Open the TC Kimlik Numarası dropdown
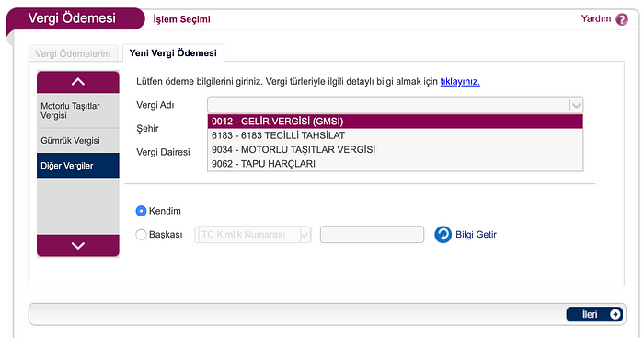 [253, 234]
